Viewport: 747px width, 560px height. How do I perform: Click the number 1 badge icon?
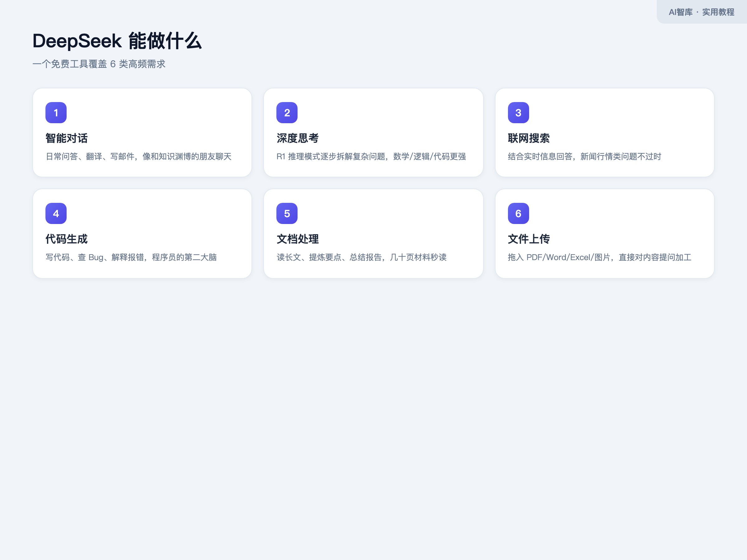tap(56, 113)
